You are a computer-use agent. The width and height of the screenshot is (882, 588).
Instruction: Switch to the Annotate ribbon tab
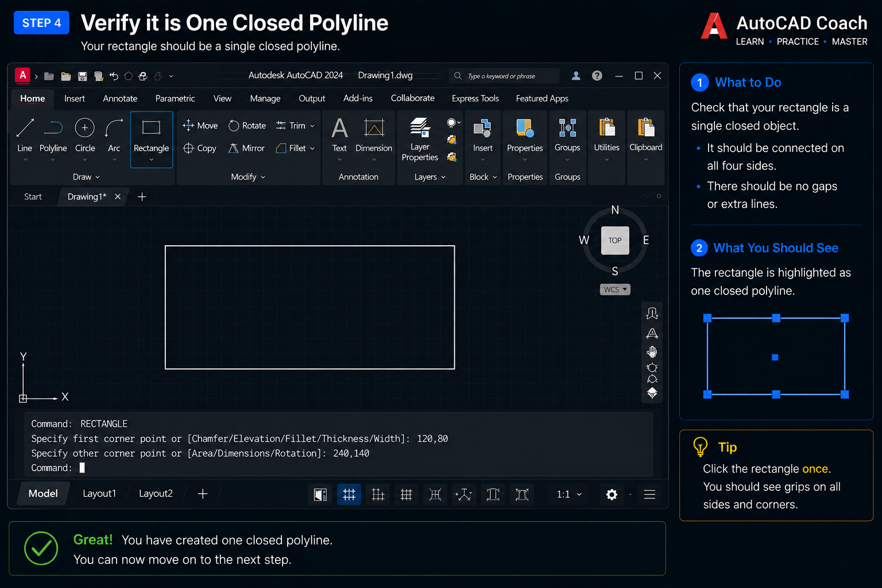120,99
